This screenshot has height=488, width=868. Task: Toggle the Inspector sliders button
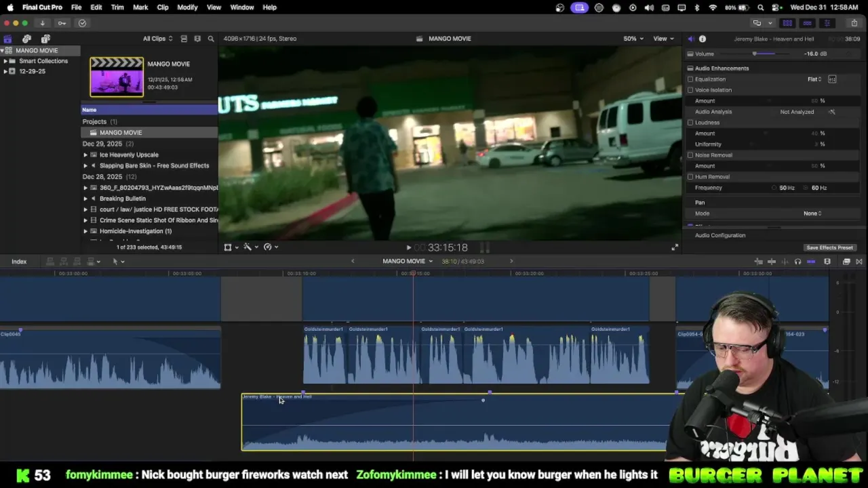click(827, 23)
